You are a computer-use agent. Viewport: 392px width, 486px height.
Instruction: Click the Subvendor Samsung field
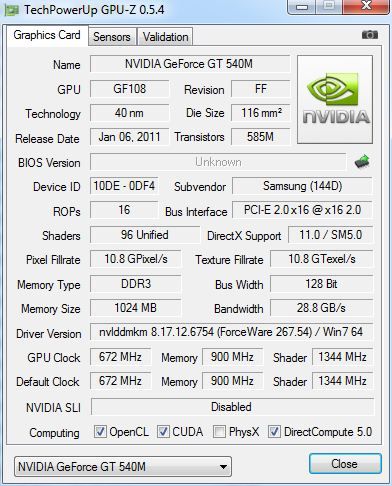click(x=302, y=186)
